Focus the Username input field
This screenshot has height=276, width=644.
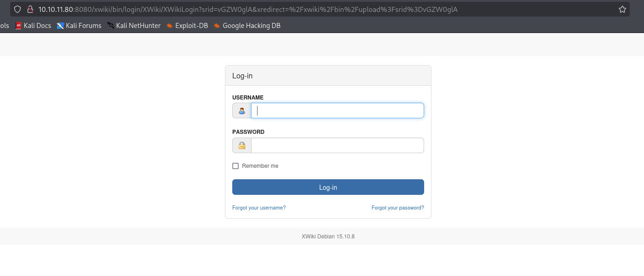pyautogui.click(x=337, y=110)
